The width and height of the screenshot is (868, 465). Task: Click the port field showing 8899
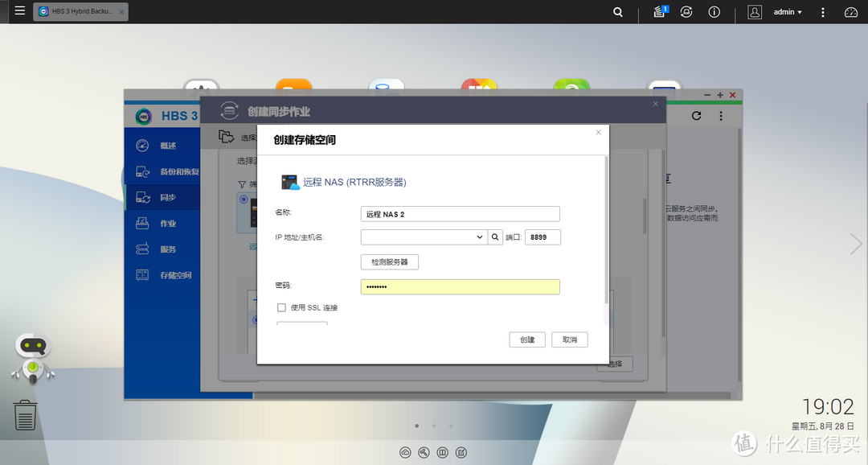(x=542, y=237)
